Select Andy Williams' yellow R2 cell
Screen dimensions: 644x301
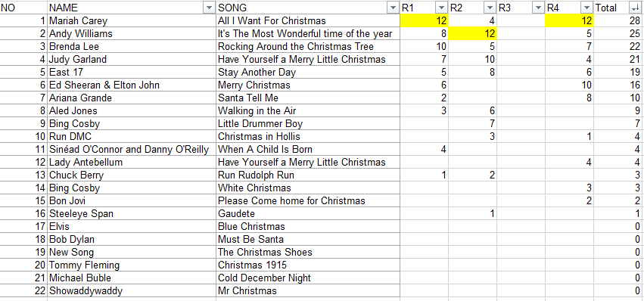(x=472, y=34)
